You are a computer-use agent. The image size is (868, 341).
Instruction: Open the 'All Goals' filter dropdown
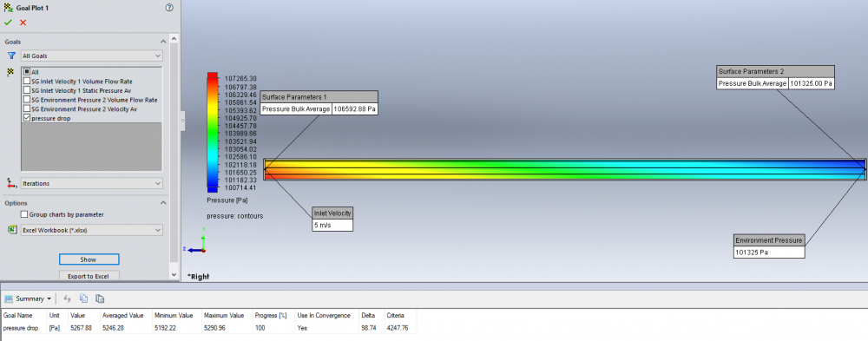[x=91, y=56]
